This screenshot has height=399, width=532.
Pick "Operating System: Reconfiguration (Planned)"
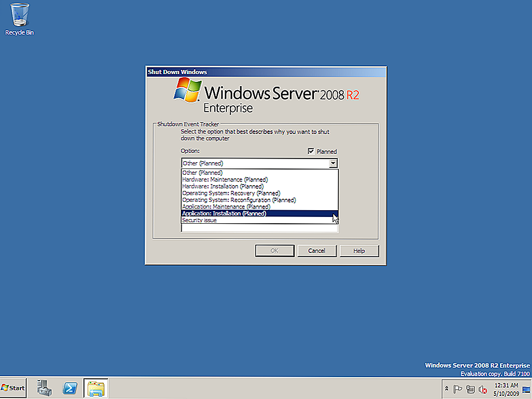pyautogui.click(x=260, y=200)
